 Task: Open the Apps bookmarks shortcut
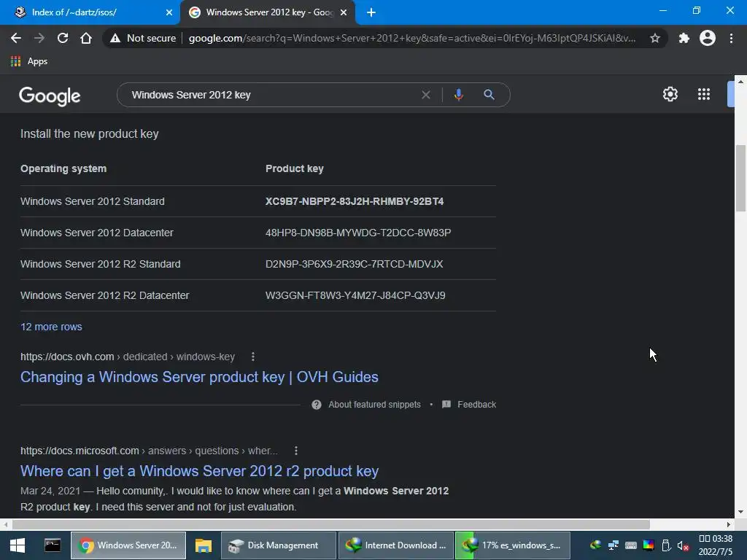click(x=29, y=61)
